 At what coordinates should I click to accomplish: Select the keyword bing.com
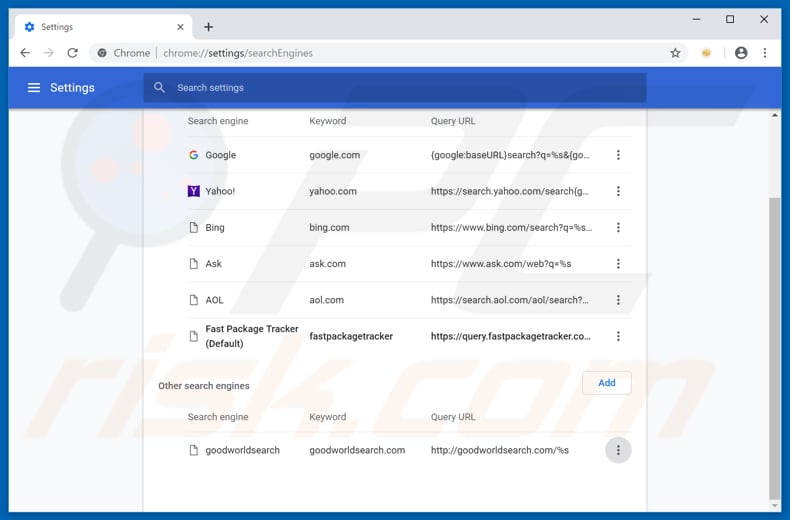click(329, 227)
